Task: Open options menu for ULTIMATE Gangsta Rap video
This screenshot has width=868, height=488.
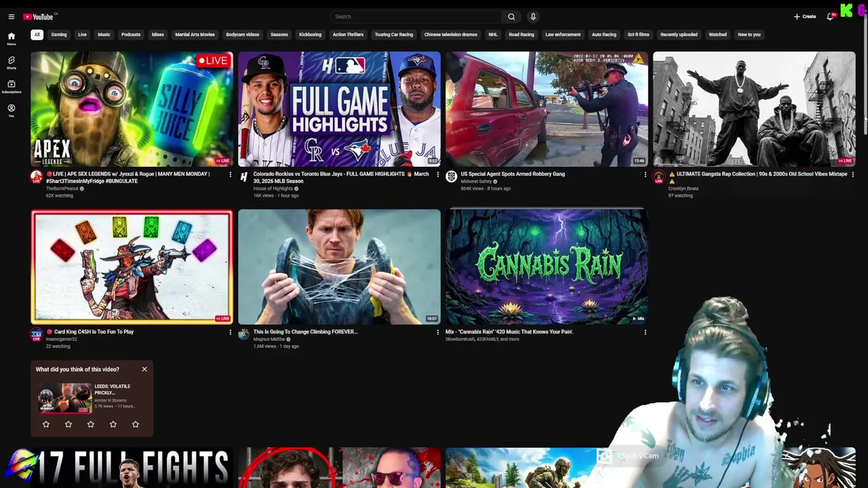Action: tap(852, 175)
